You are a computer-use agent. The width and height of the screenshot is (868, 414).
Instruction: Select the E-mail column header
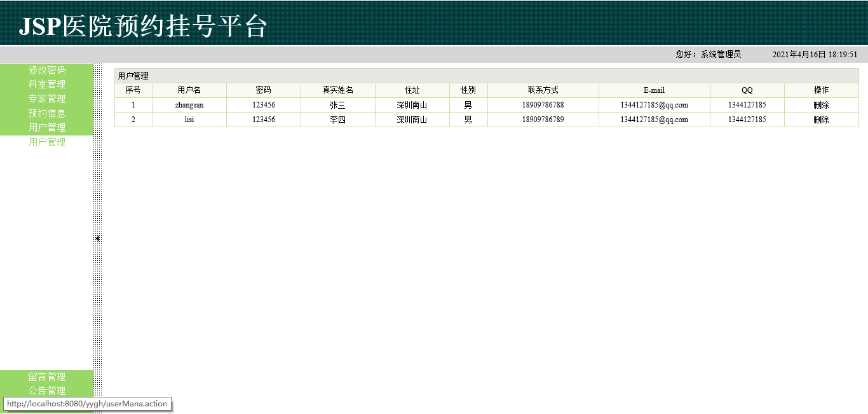click(654, 90)
